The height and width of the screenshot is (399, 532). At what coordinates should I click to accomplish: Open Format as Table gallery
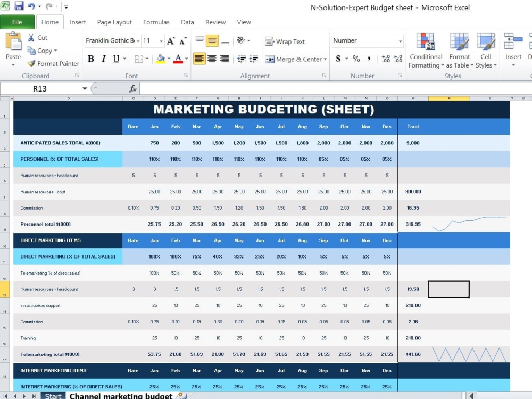coord(460,51)
